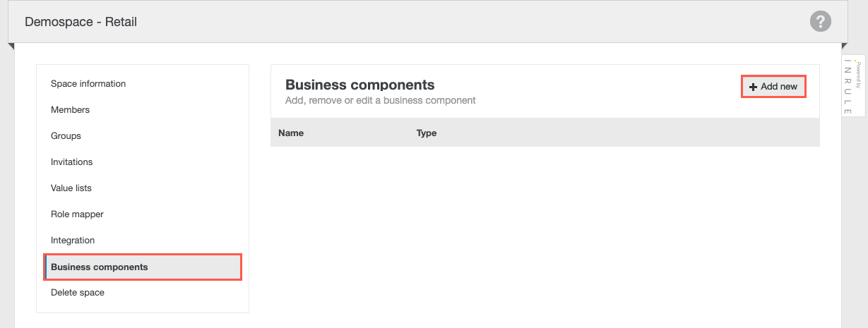Click the 'Add, remove or edit' subtitle text
The width and height of the screenshot is (868, 328).
(x=380, y=101)
